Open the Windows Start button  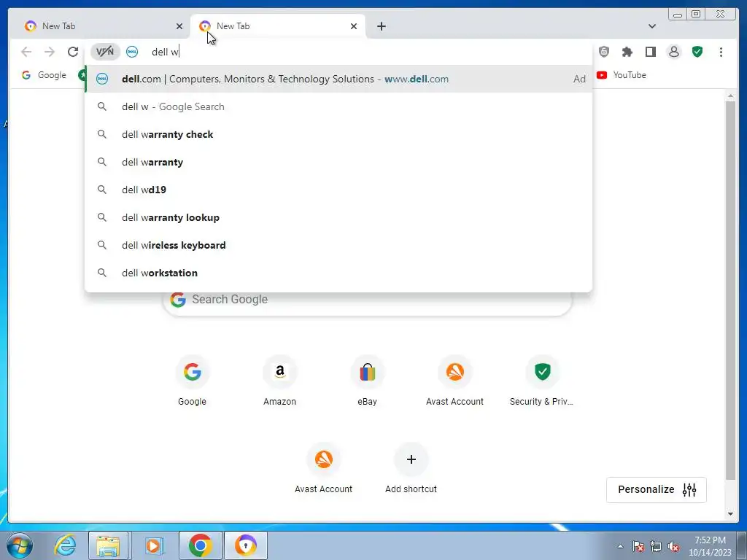[x=20, y=545]
